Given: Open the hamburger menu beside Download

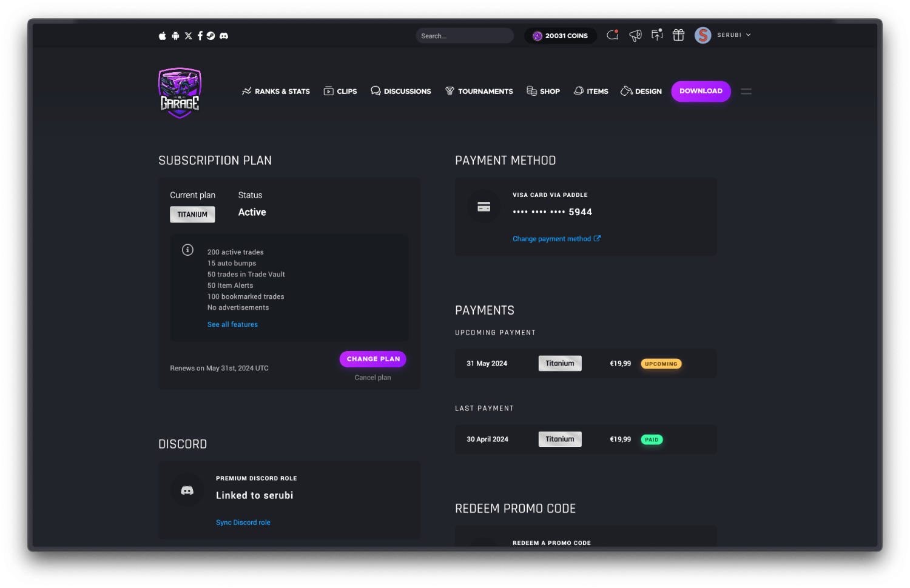Looking at the screenshot, I should [x=746, y=92].
